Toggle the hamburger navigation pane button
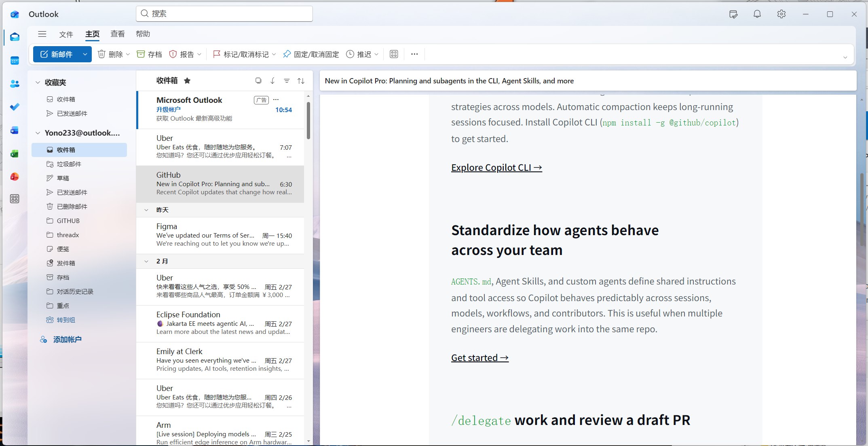Screen dimensions: 868x446 click(x=42, y=34)
